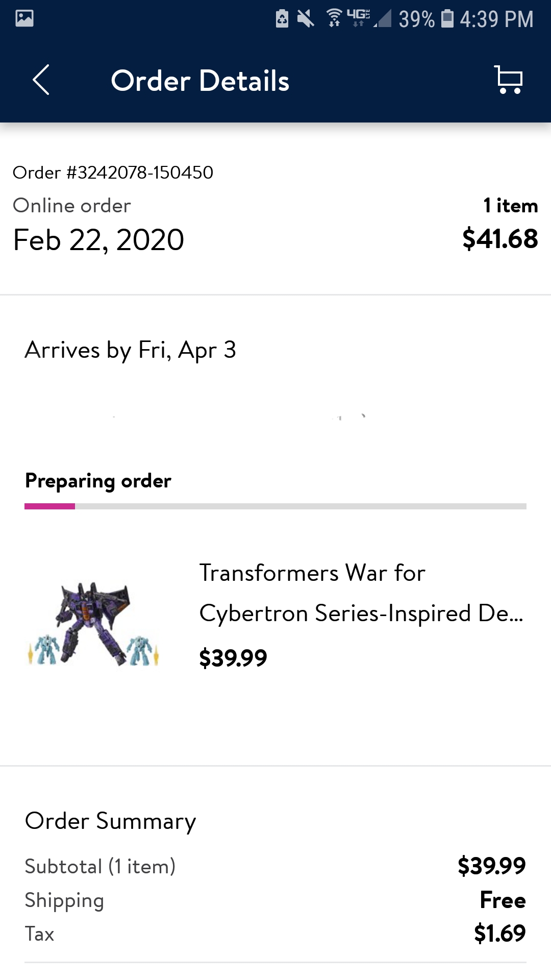Tap the $39.99 product price

[x=233, y=658]
